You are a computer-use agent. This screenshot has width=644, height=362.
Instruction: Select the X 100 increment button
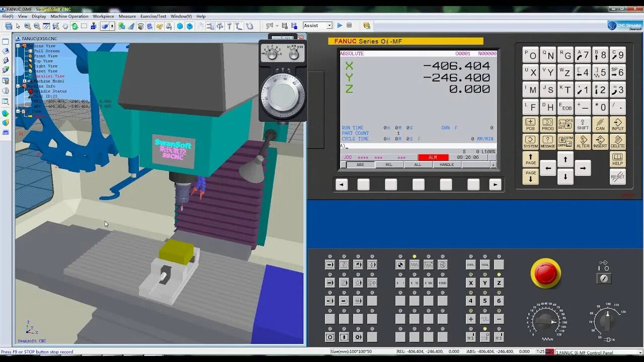[429, 283]
